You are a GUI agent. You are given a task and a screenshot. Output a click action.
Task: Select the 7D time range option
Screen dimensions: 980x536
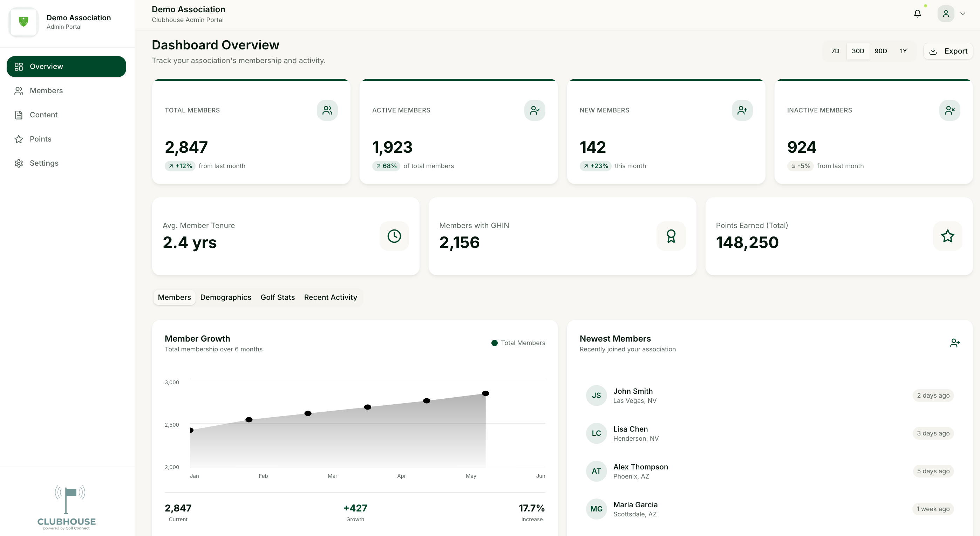pos(836,50)
